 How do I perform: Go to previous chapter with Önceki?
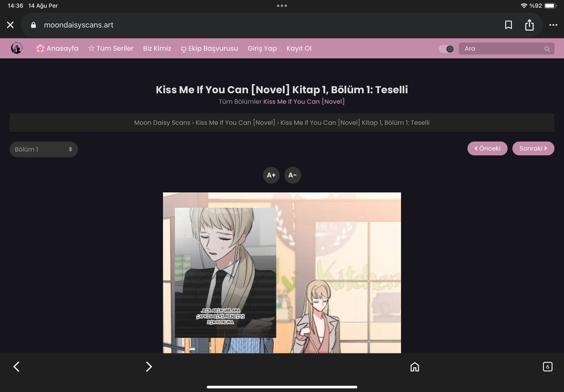[487, 149]
